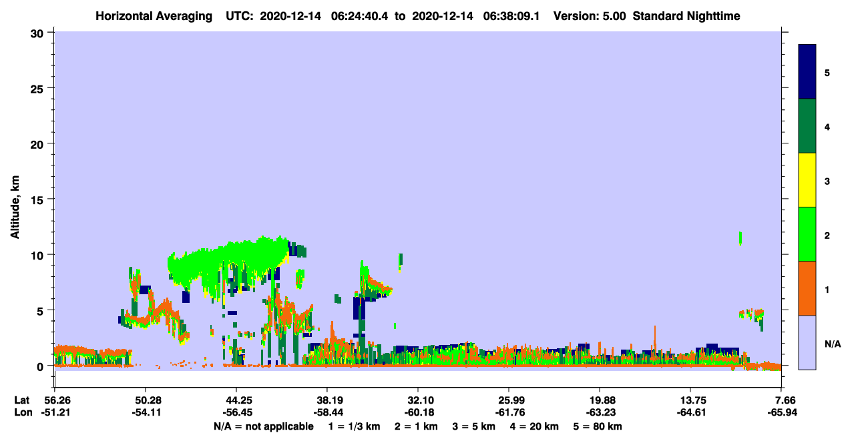Click the 'Lat' axis row label

pyautogui.click(x=21, y=400)
